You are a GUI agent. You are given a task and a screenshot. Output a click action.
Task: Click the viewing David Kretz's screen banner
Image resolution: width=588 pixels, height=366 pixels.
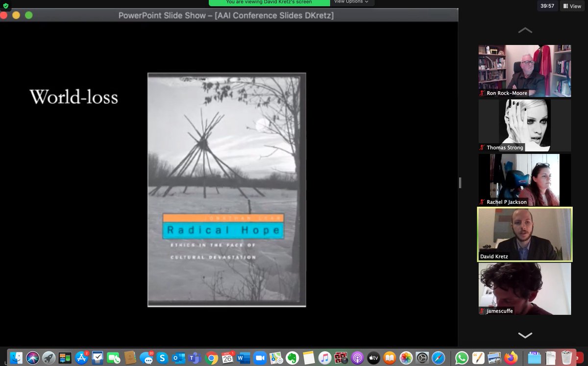(269, 2)
